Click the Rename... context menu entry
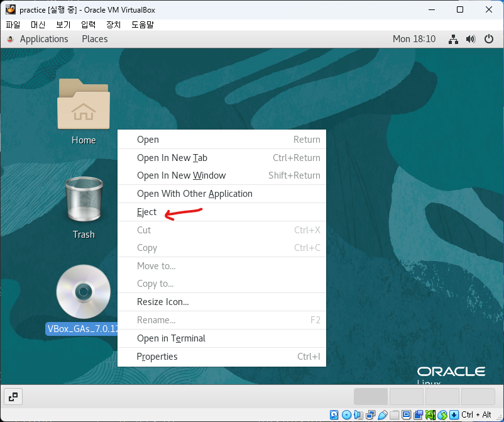Viewport: 504px width, 422px height. tap(222, 320)
